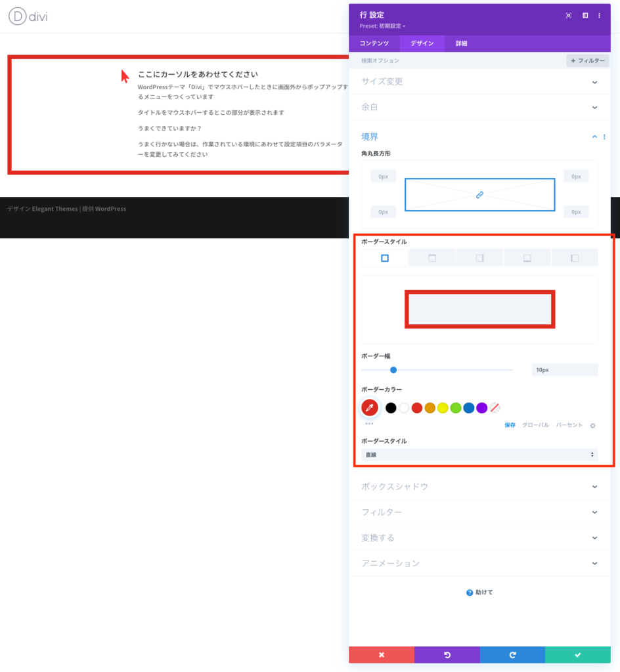Pick the green border color swatch
The height and width of the screenshot is (672, 620).
456,408
